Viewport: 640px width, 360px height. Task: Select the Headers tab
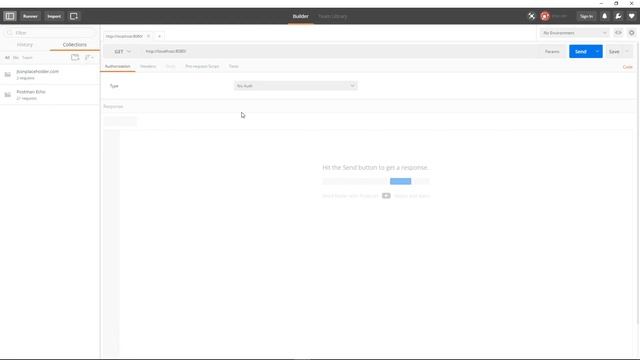tap(148, 66)
